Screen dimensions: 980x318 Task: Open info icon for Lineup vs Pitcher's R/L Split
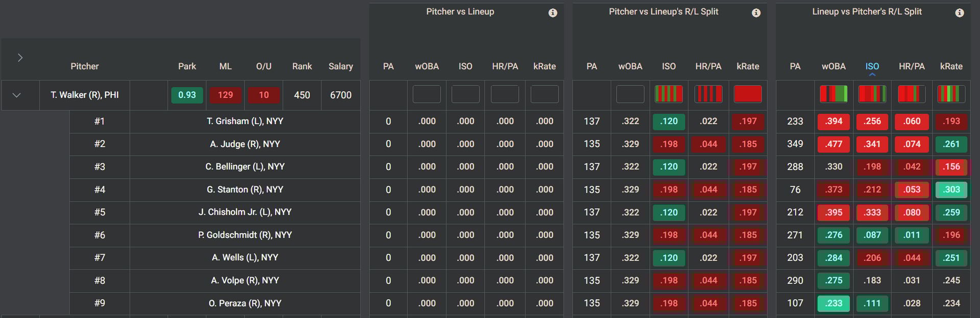[x=960, y=13]
